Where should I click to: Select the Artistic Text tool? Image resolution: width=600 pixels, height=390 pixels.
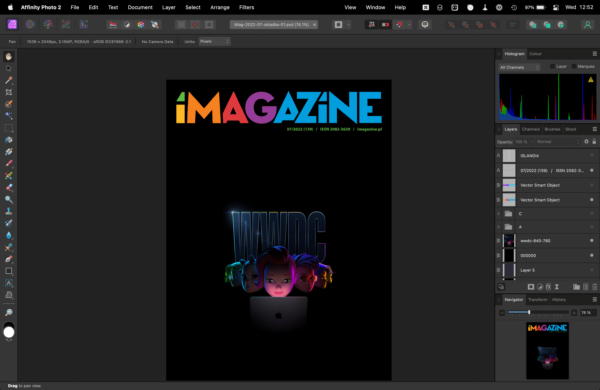click(x=9, y=283)
